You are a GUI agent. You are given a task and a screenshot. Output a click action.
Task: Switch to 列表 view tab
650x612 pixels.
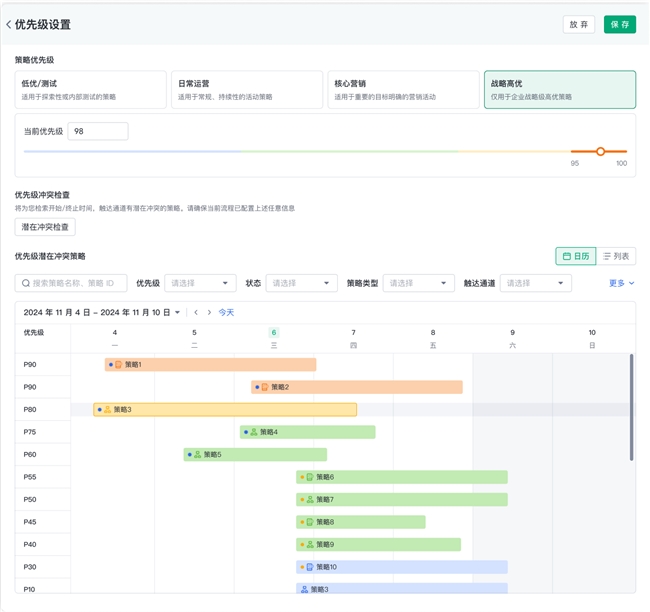click(615, 256)
